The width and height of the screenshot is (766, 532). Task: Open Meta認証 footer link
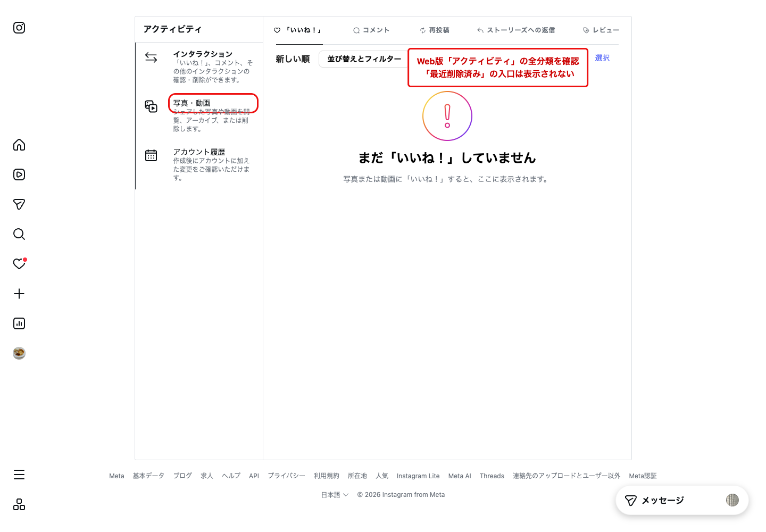643,476
